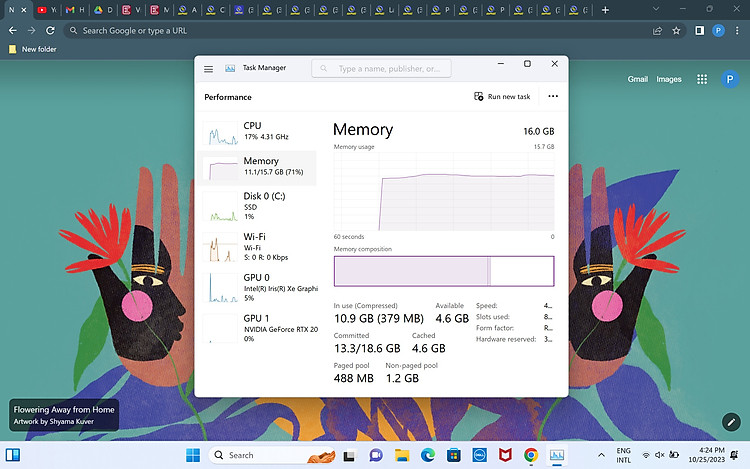Click the share page icon in address bar
This screenshot has width=750, height=469.
657,31
